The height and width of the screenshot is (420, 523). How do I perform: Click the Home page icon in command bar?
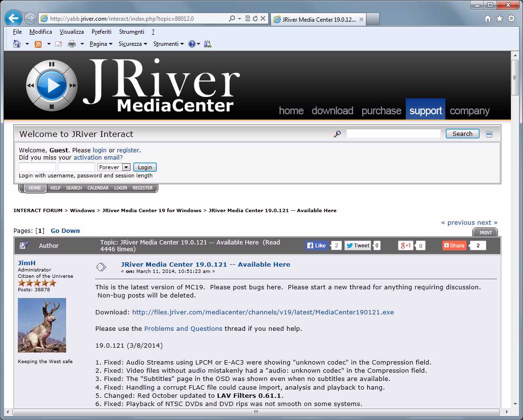pos(17,44)
